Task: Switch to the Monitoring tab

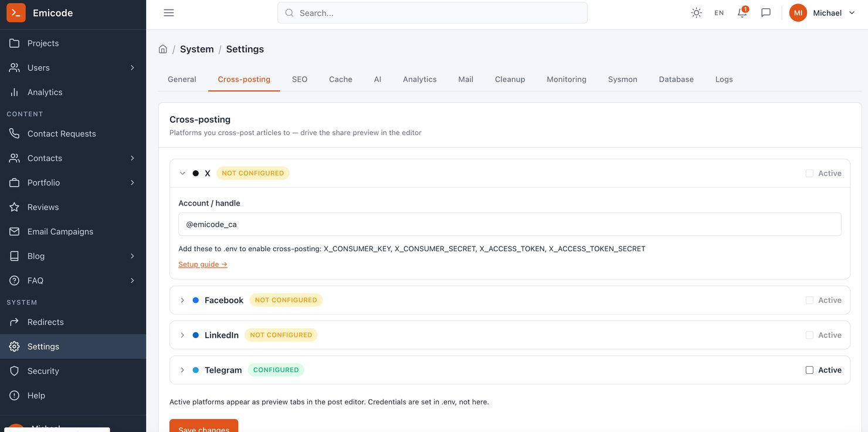Action: click(x=567, y=79)
